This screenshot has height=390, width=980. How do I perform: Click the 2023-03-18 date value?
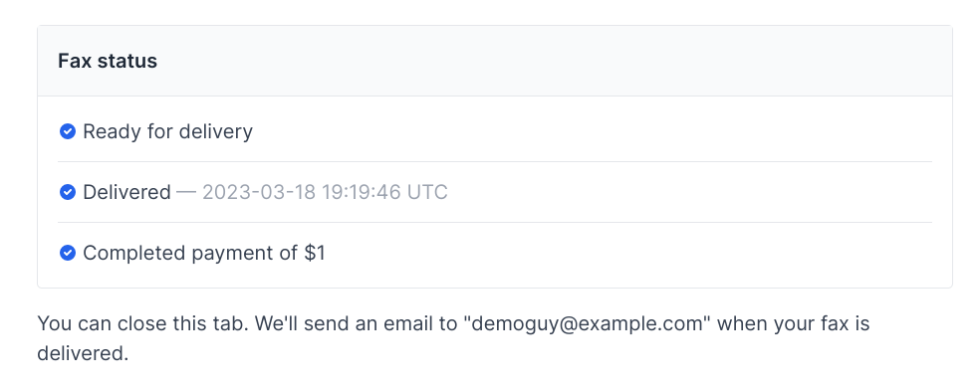click(x=259, y=192)
